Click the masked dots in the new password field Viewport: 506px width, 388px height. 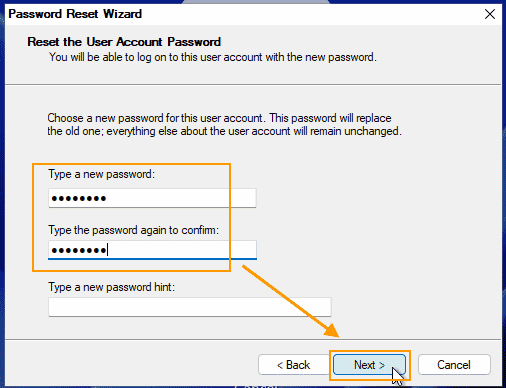pyautogui.click(x=79, y=199)
